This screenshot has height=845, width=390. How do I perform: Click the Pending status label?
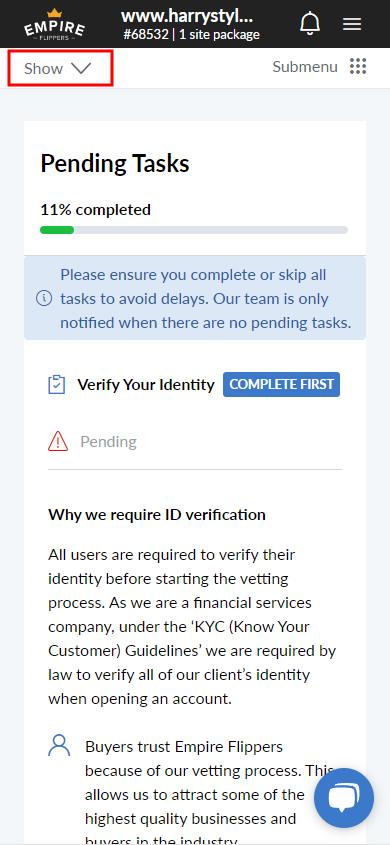click(x=108, y=442)
